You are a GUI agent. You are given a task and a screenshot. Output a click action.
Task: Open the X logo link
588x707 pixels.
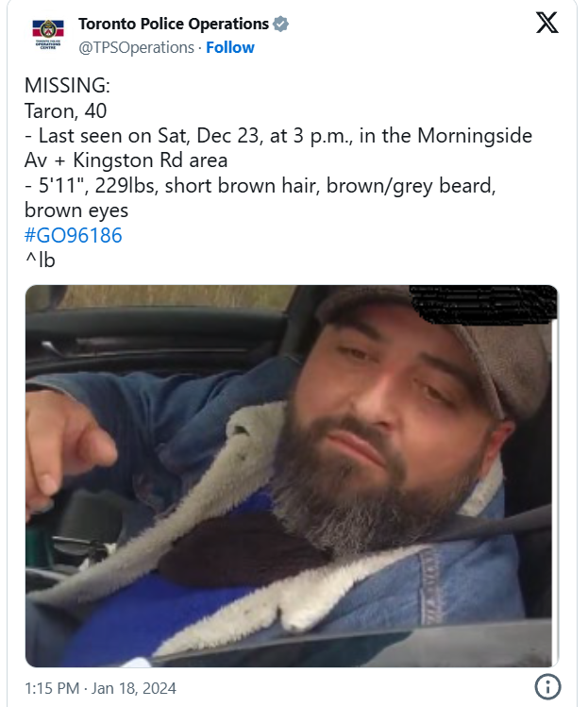click(x=547, y=23)
